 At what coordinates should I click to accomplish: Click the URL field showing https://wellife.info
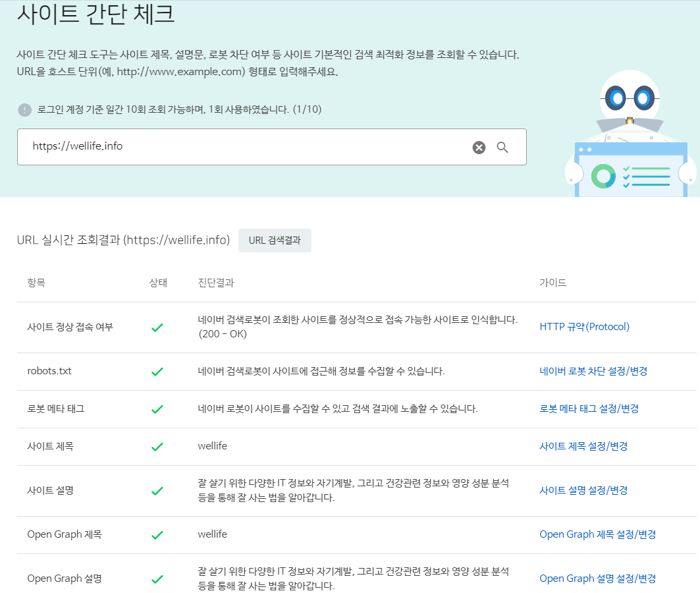coord(198,146)
